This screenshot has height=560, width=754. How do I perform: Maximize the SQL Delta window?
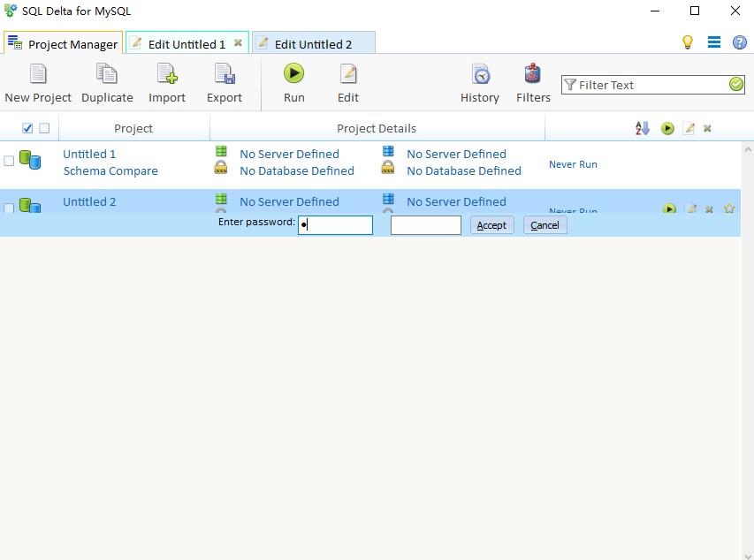coord(695,11)
